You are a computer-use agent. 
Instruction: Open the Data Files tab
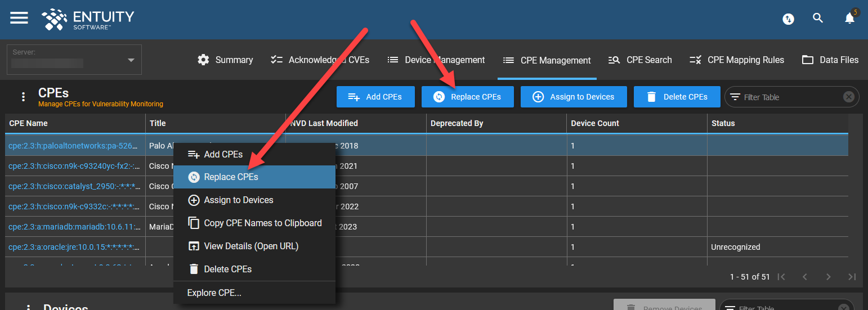(x=830, y=60)
